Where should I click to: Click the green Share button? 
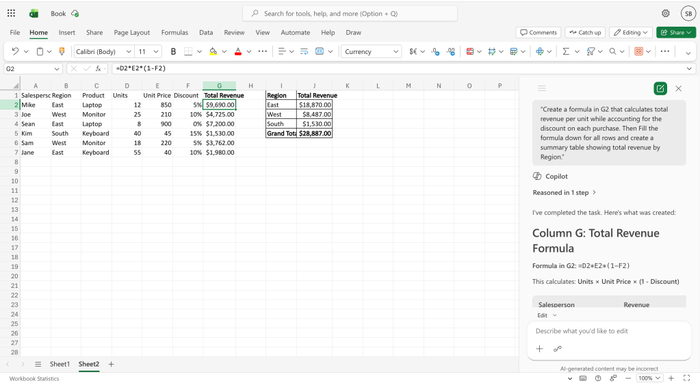click(676, 32)
